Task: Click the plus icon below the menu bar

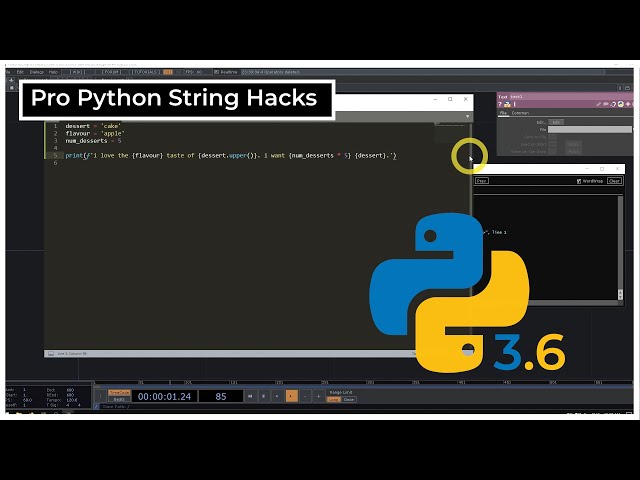Action: pyautogui.click(x=11, y=80)
